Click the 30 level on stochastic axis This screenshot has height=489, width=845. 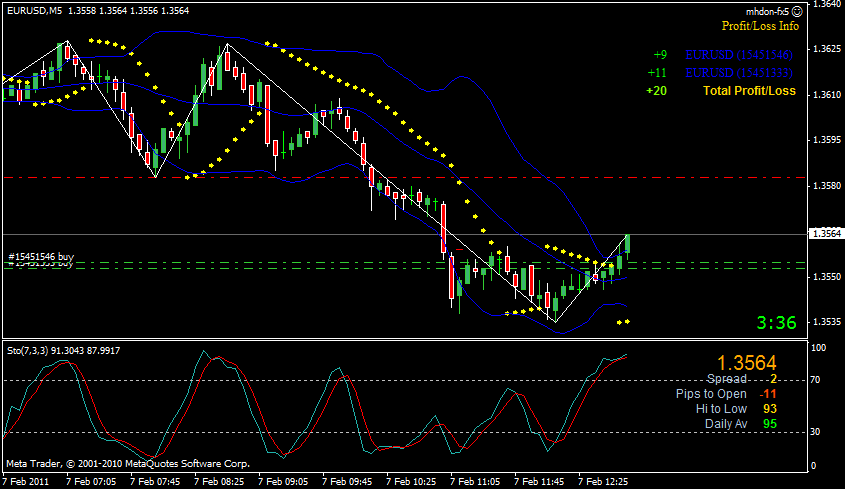tap(816, 432)
